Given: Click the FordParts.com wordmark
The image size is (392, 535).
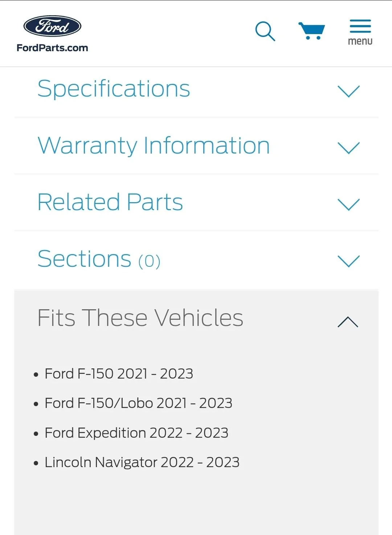Looking at the screenshot, I should tap(52, 48).
